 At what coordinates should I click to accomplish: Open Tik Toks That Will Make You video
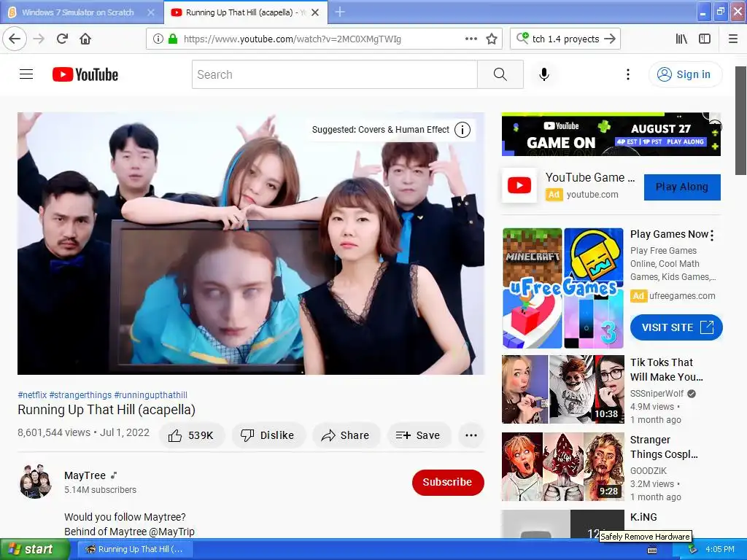click(667, 370)
